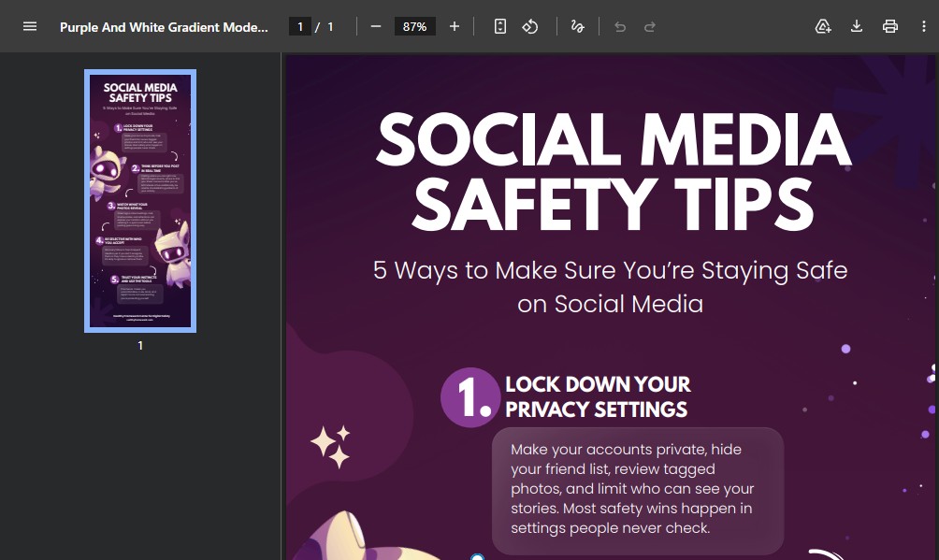Save the PDF to Google Drive

point(823,26)
